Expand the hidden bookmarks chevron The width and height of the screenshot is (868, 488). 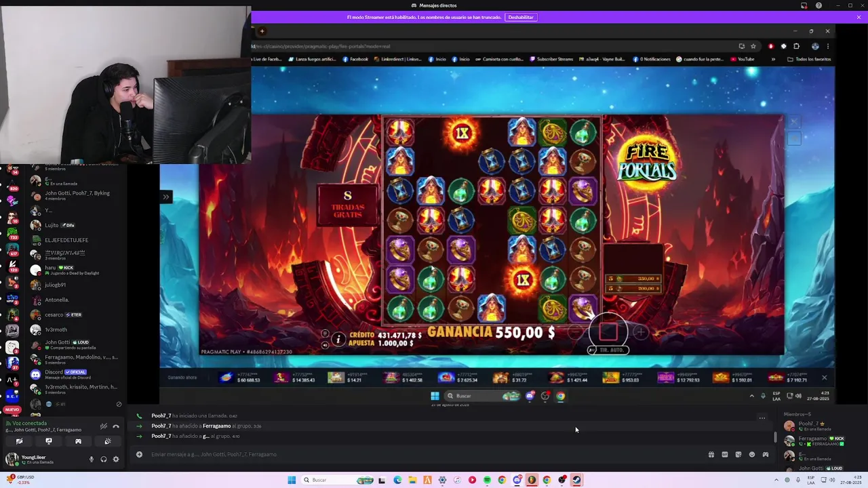[773, 59]
